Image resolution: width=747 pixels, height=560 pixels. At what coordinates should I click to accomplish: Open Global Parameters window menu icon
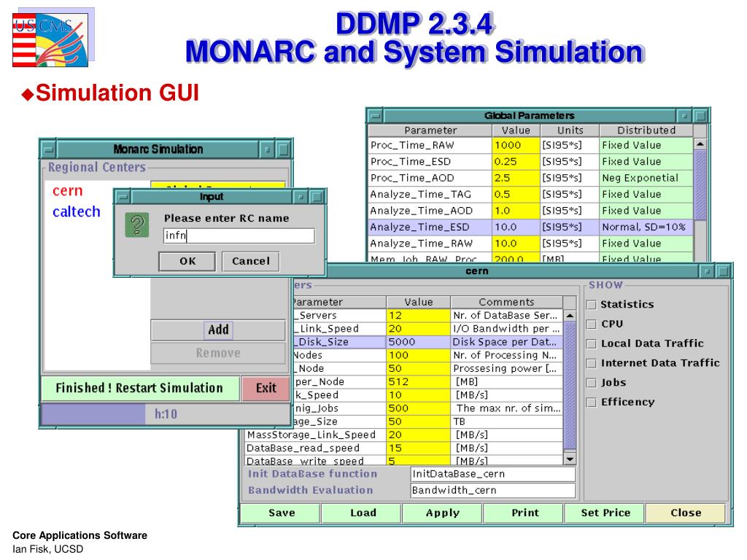pos(376,115)
